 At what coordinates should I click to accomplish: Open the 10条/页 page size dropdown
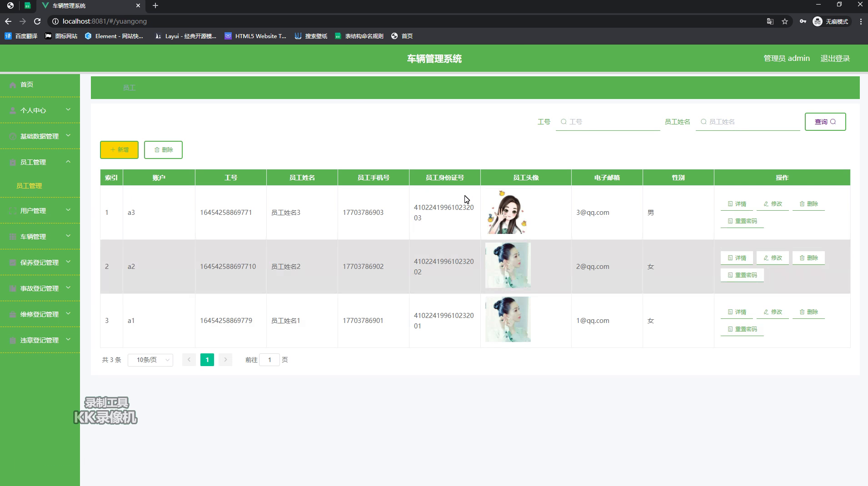point(150,360)
